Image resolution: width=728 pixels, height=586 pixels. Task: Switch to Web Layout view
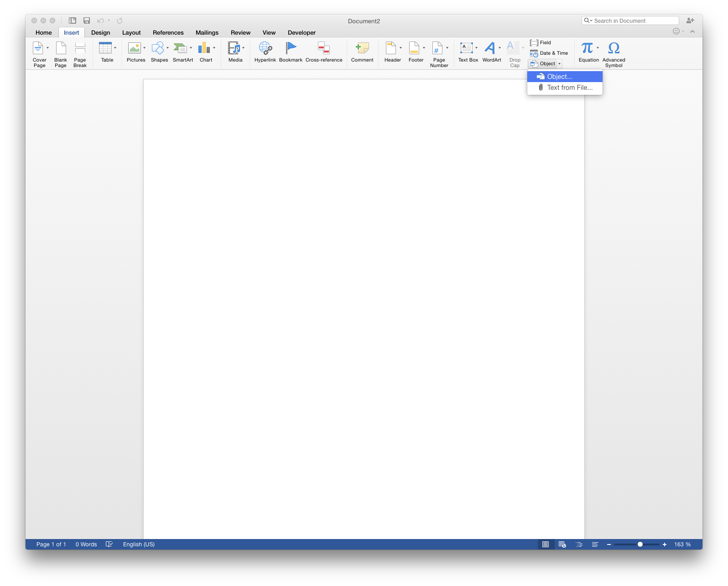click(562, 545)
